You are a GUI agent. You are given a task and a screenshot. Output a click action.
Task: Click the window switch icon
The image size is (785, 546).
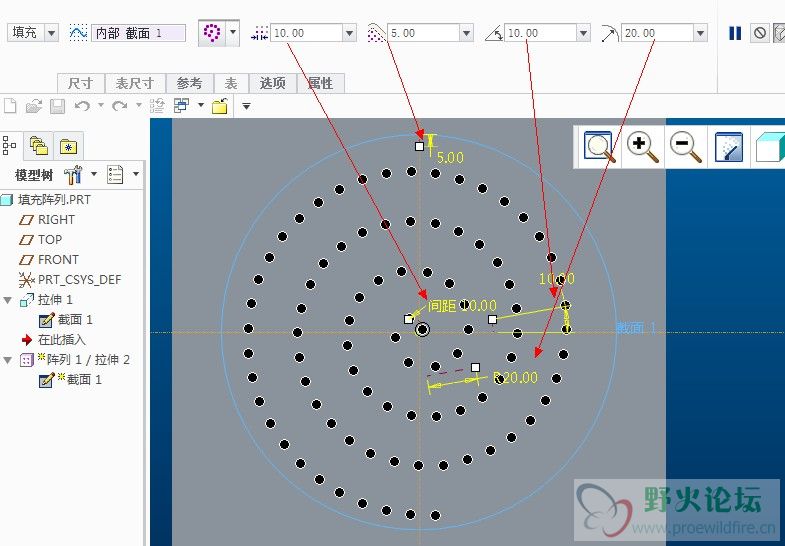pos(181,106)
